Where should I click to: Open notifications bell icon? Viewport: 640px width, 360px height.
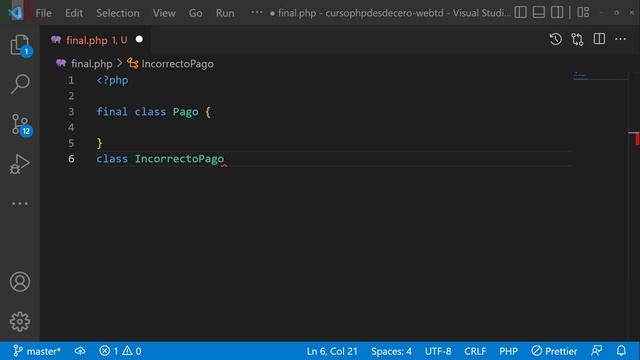pyautogui.click(x=621, y=351)
